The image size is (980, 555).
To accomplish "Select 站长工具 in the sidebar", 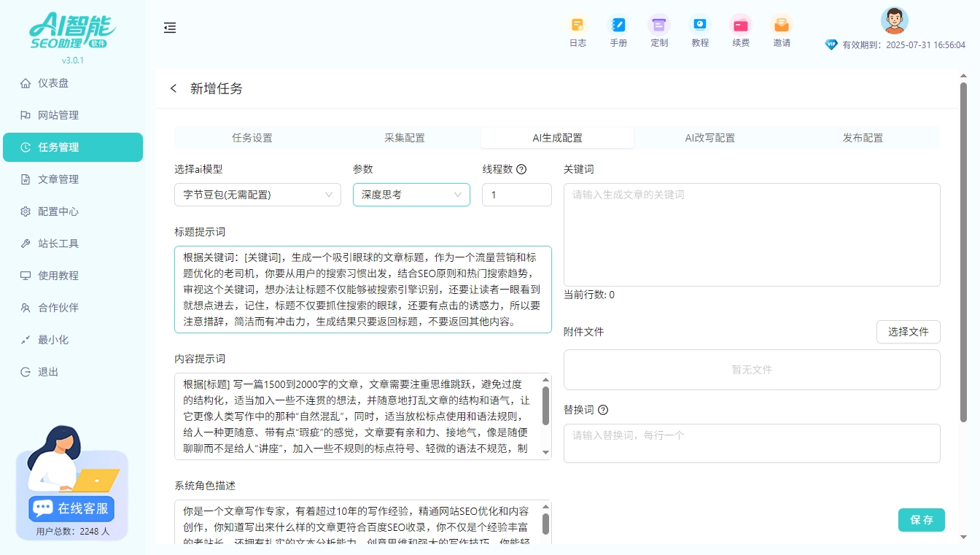I will tap(58, 243).
